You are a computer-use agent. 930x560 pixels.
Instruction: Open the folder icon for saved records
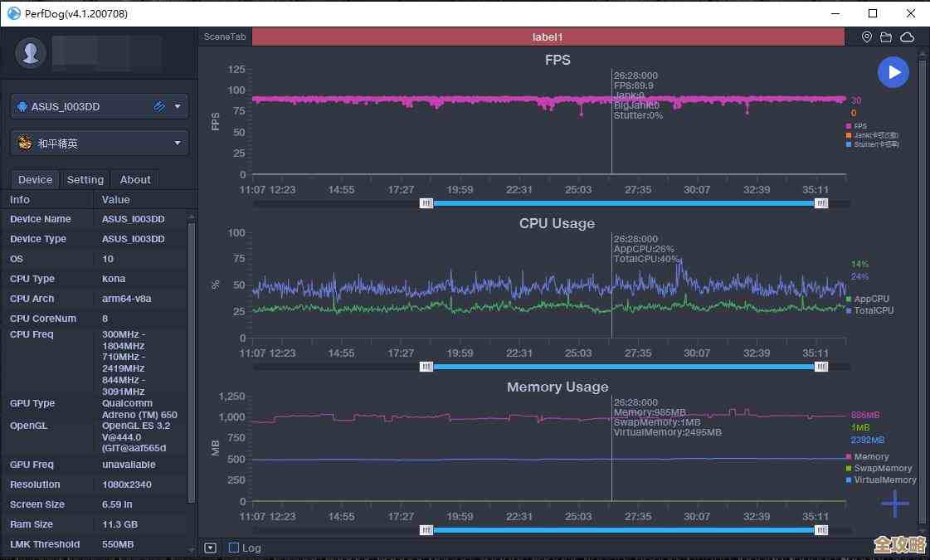pos(886,37)
